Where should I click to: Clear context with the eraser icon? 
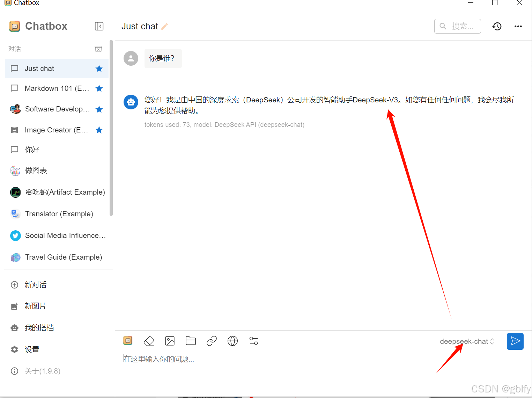coord(149,341)
